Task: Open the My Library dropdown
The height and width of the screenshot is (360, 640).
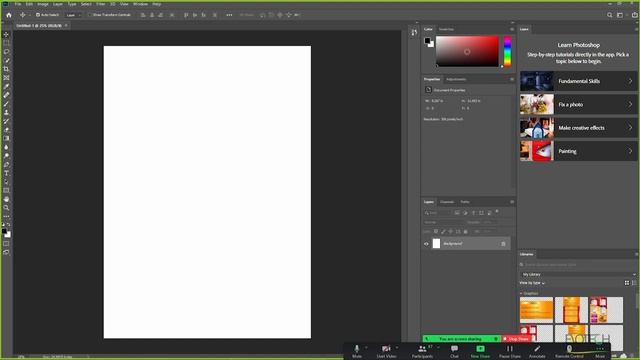Action: (x=579, y=274)
